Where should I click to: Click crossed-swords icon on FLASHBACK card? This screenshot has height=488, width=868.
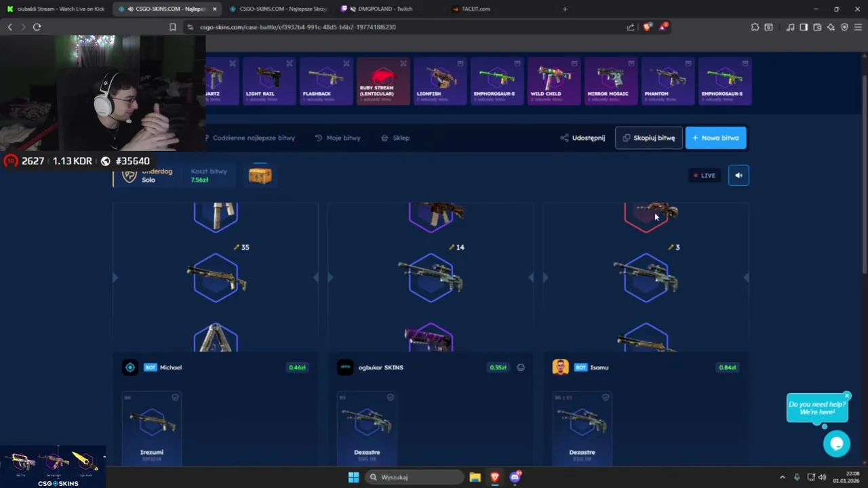tap(347, 63)
